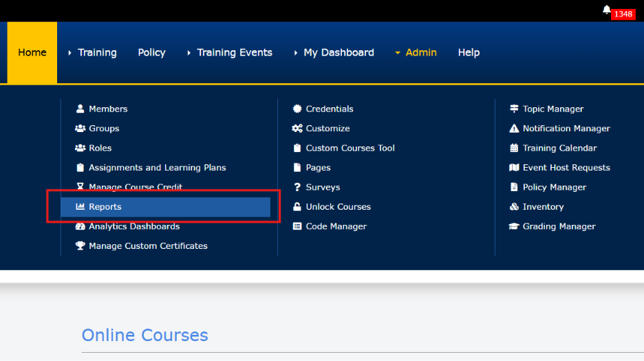Click the Surveys question mark icon

(297, 187)
